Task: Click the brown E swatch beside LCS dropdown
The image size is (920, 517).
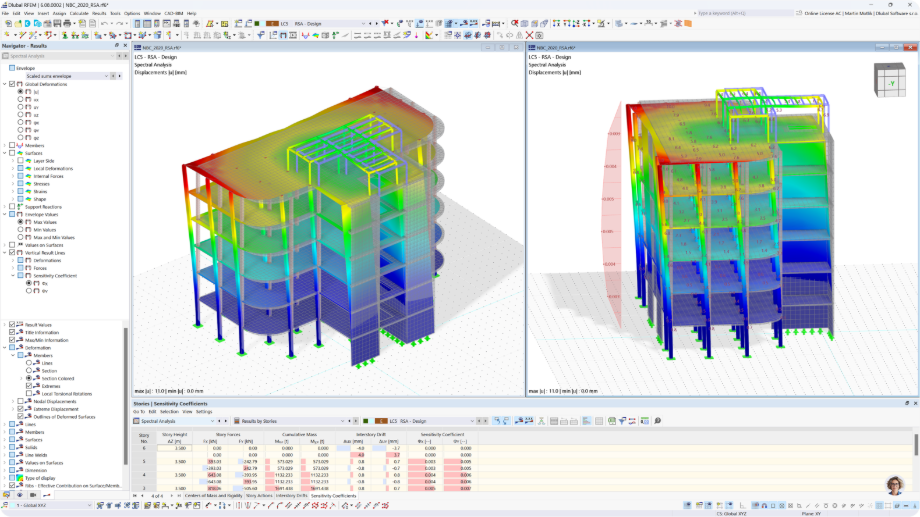Action: click(x=272, y=23)
